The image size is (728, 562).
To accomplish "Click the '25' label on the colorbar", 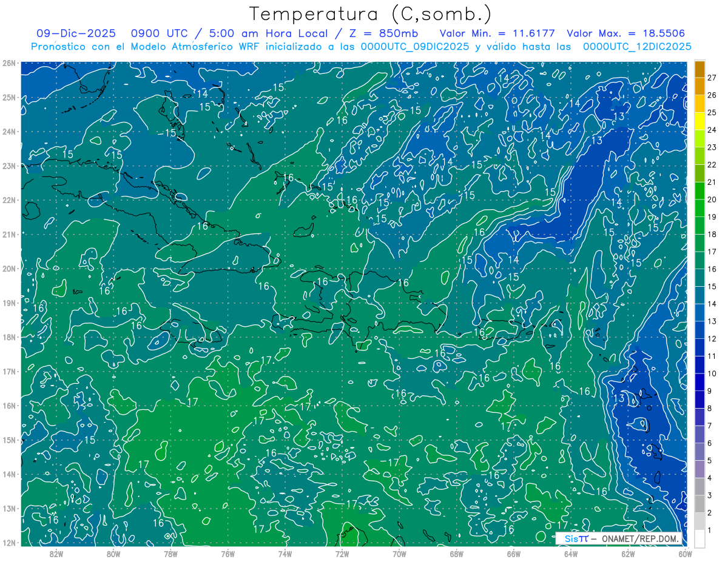I will (x=712, y=113).
